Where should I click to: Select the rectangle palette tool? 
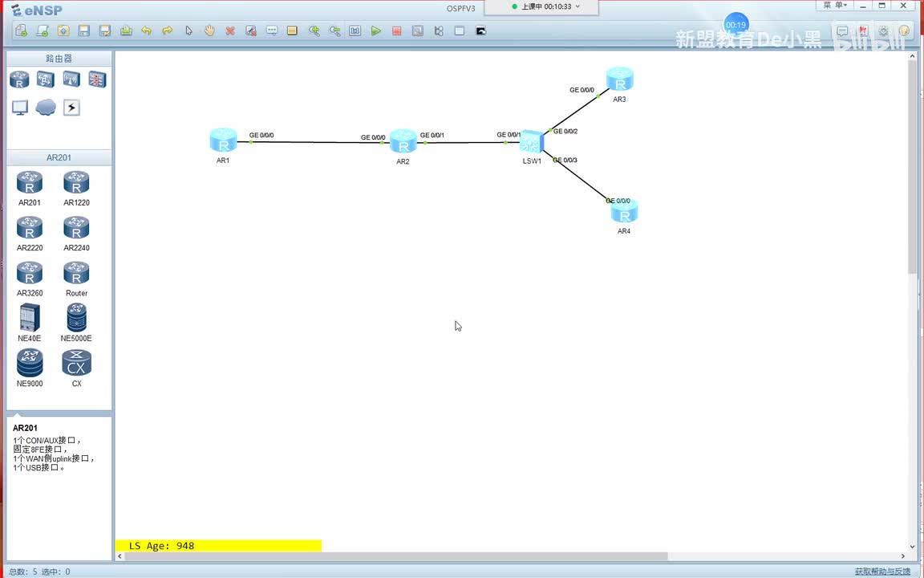click(292, 31)
